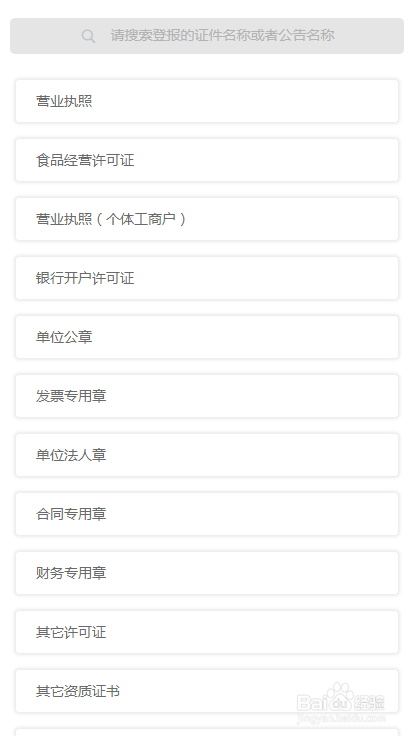Select 营业执照（个体工商户）entry
Screen dimensions: 414x736
pos(207,219)
